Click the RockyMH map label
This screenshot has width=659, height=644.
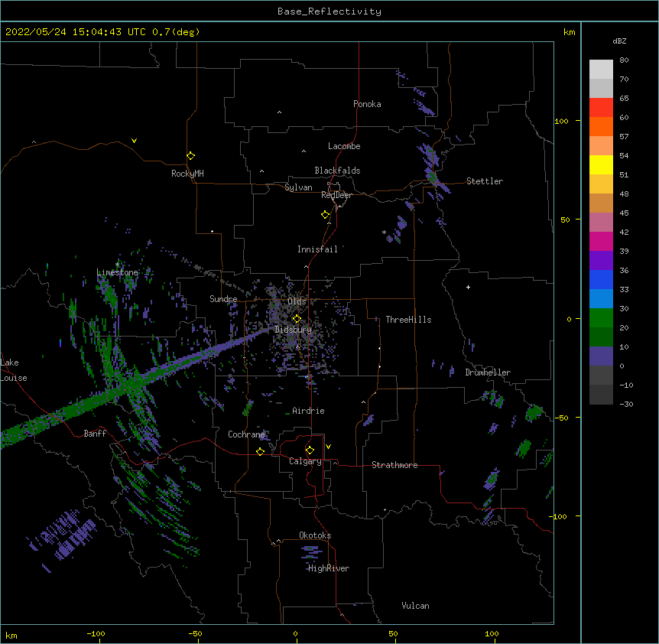tap(187, 174)
